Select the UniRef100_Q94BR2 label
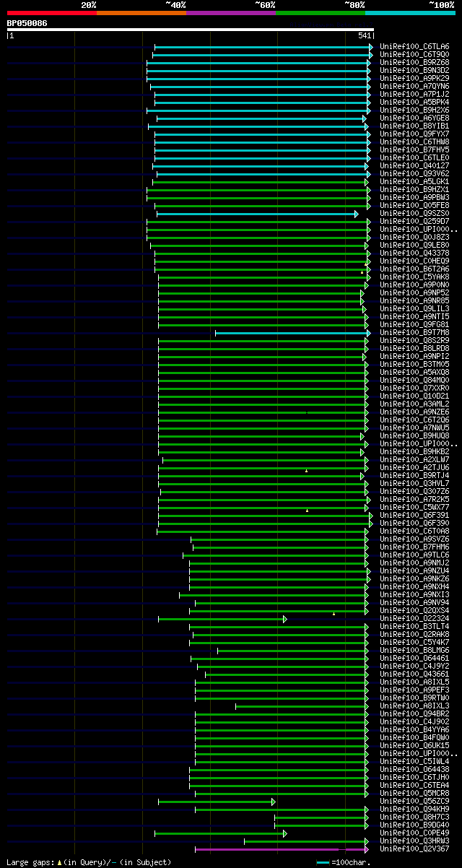This screenshot has height=868, width=462. 414,713
